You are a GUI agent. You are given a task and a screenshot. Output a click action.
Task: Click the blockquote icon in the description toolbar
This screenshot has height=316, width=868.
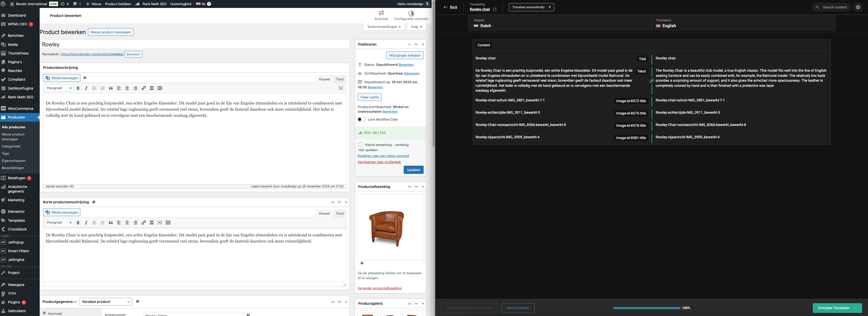coord(111,88)
